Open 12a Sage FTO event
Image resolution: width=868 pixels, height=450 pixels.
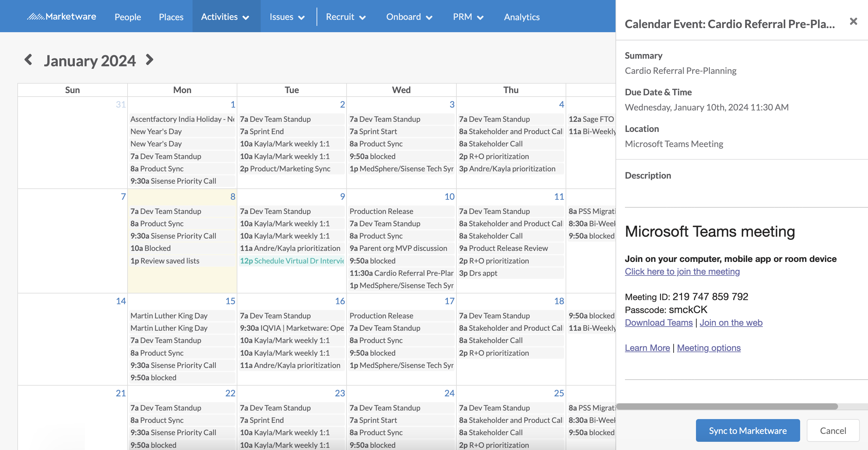coord(592,119)
